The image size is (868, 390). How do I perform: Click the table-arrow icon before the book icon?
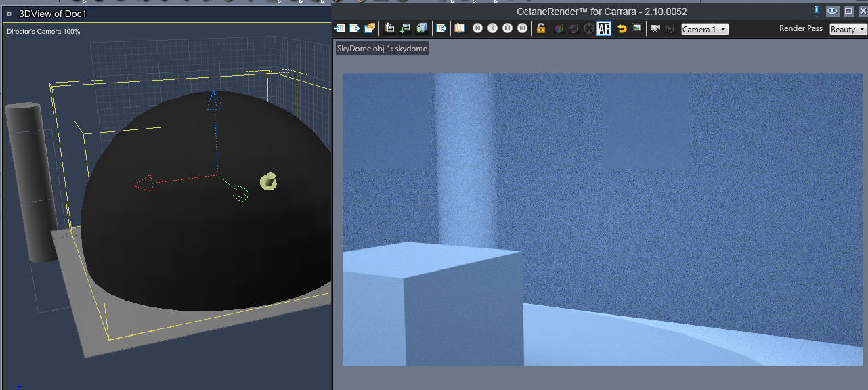click(441, 28)
